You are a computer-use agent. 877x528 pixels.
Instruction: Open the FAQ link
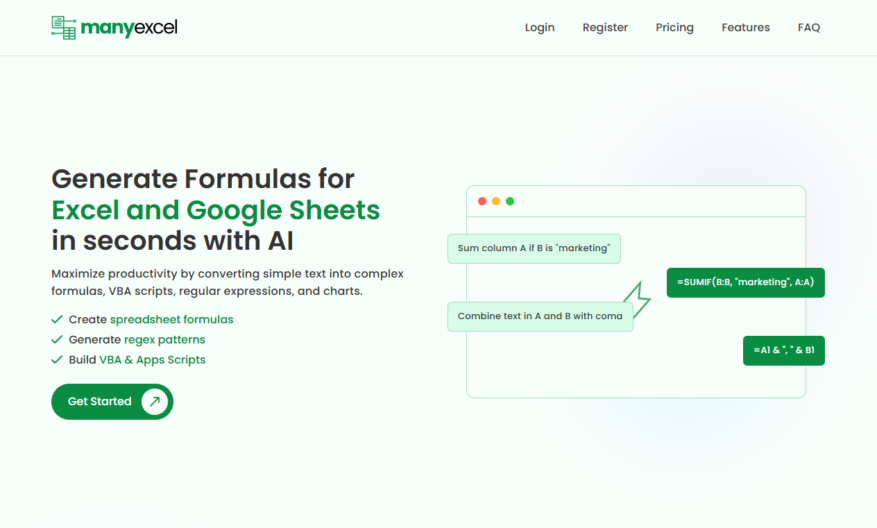(809, 27)
